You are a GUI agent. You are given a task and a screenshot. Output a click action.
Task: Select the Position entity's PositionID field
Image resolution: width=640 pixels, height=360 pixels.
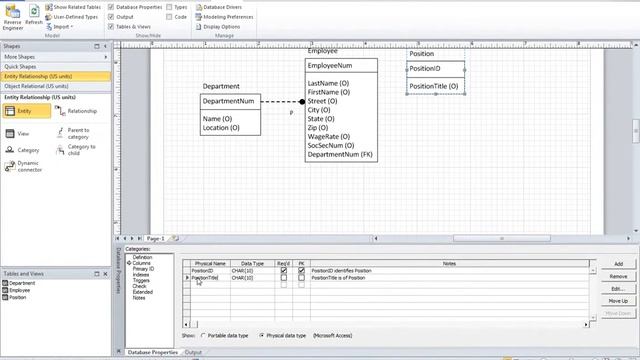tap(424, 69)
